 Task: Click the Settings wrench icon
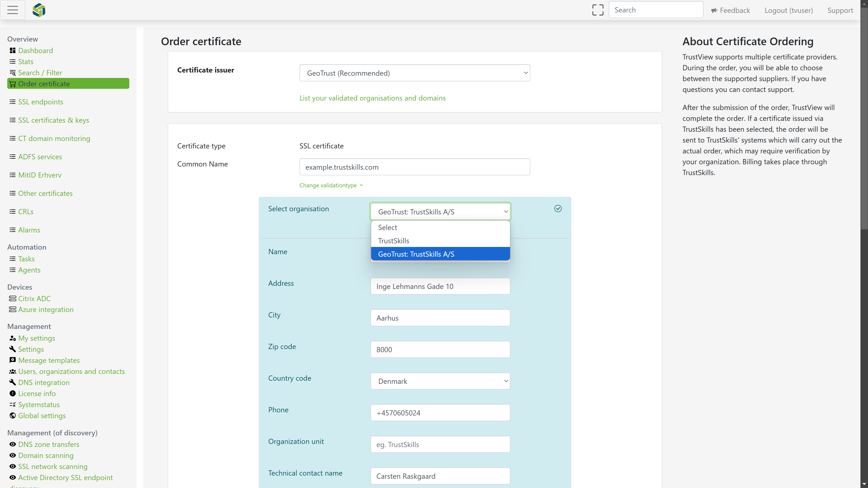click(x=12, y=349)
